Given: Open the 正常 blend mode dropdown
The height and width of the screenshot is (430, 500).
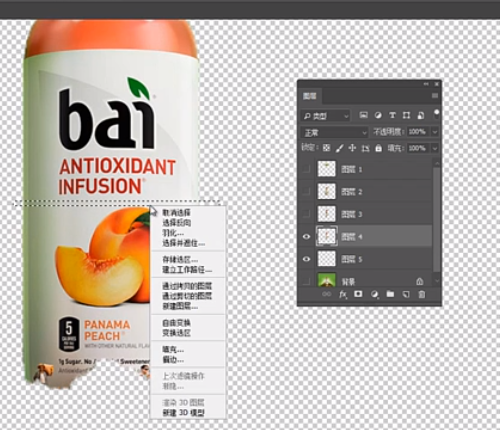Looking at the screenshot, I should point(334,133).
